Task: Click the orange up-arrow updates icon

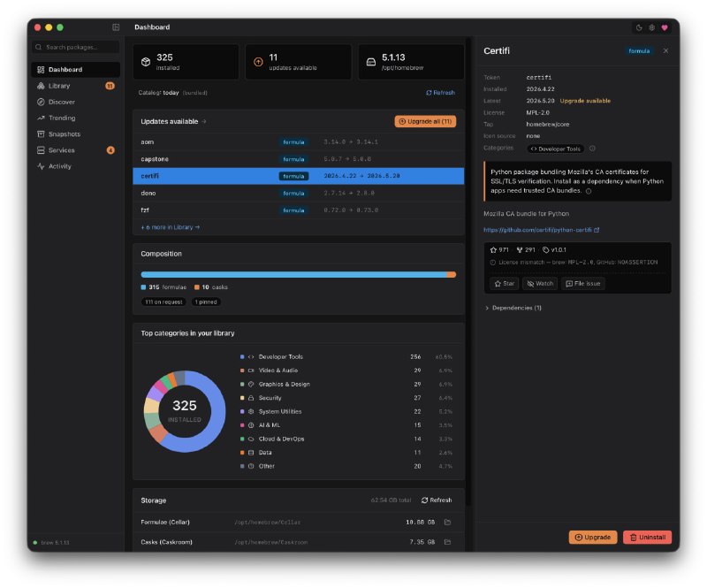Action: 258,62
